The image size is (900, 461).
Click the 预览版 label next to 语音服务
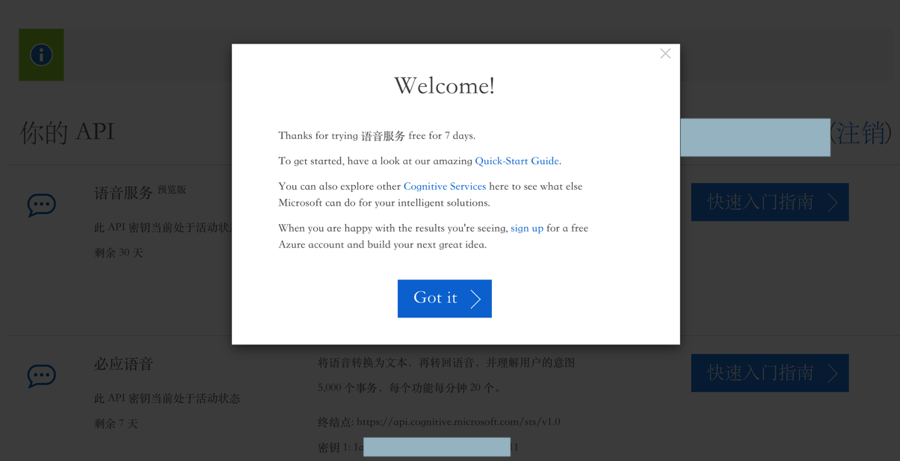[172, 190]
